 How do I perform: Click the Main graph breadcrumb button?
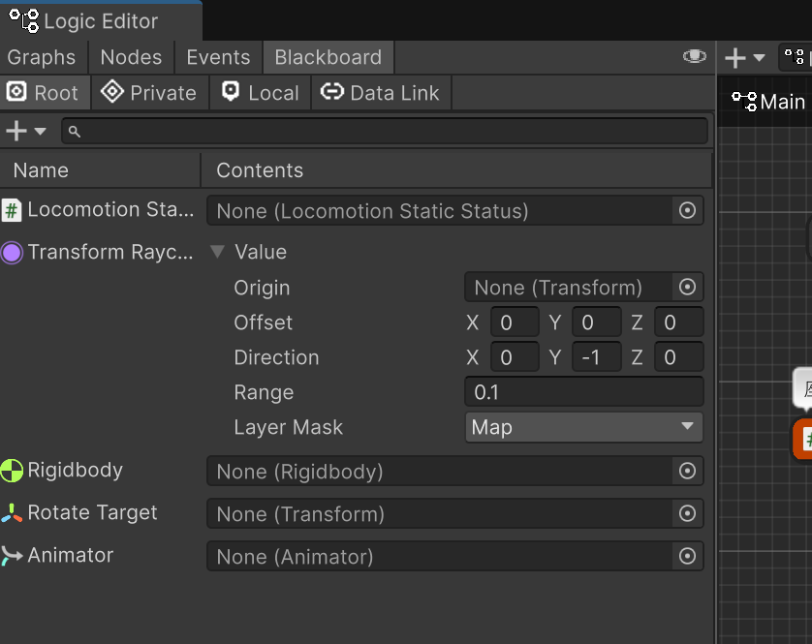[x=769, y=101]
